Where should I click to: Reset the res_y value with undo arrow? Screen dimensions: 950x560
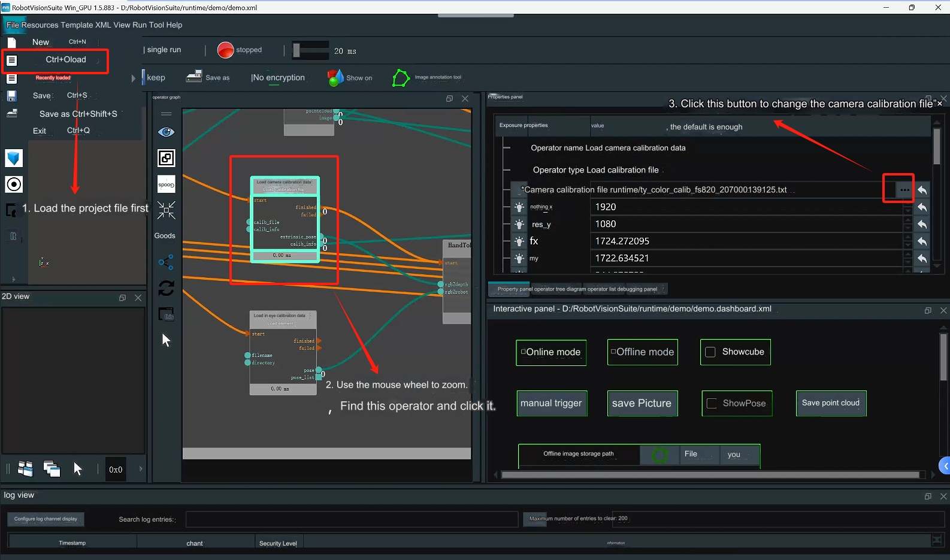click(922, 225)
